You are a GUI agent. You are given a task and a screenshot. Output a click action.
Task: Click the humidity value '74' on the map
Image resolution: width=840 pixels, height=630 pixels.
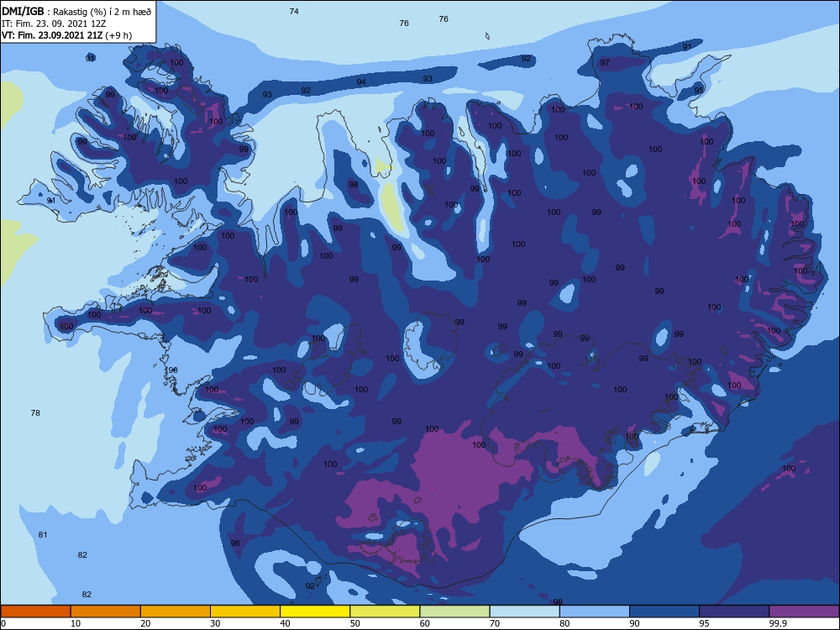click(x=293, y=11)
